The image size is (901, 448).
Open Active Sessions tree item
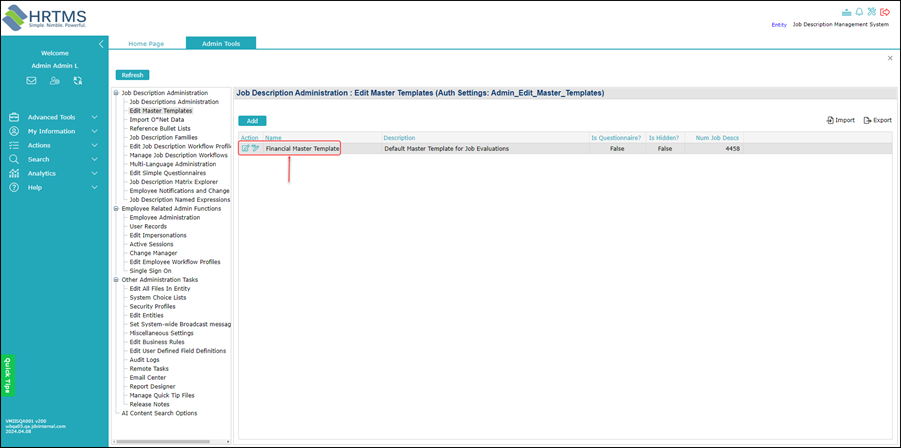click(x=151, y=244)
